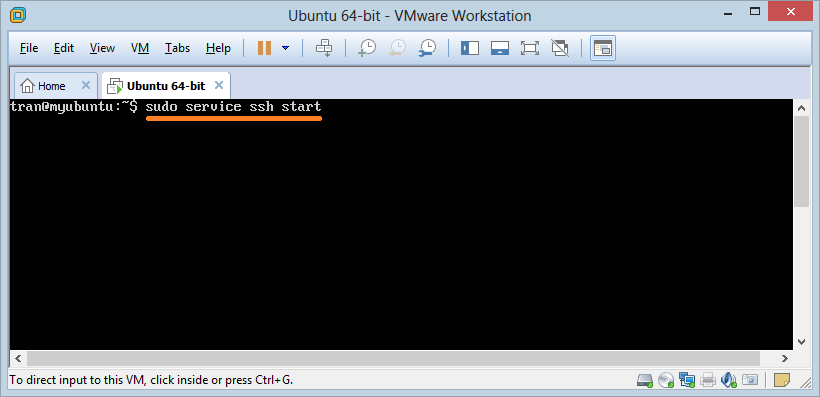
Task: Click the vertical scrollbar down arrow
Action: point(801,342)
